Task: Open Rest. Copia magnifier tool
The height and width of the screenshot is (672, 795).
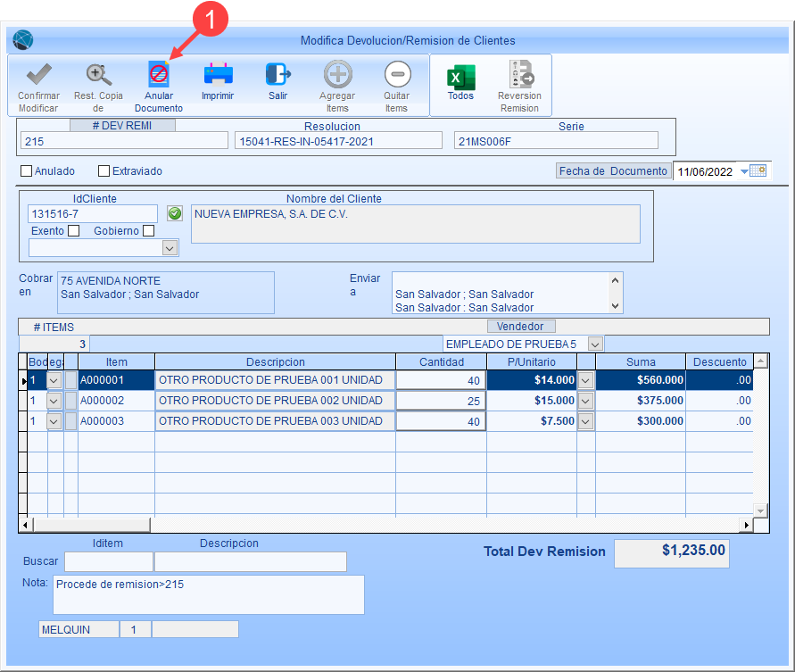Action: (x=98, y=75)
